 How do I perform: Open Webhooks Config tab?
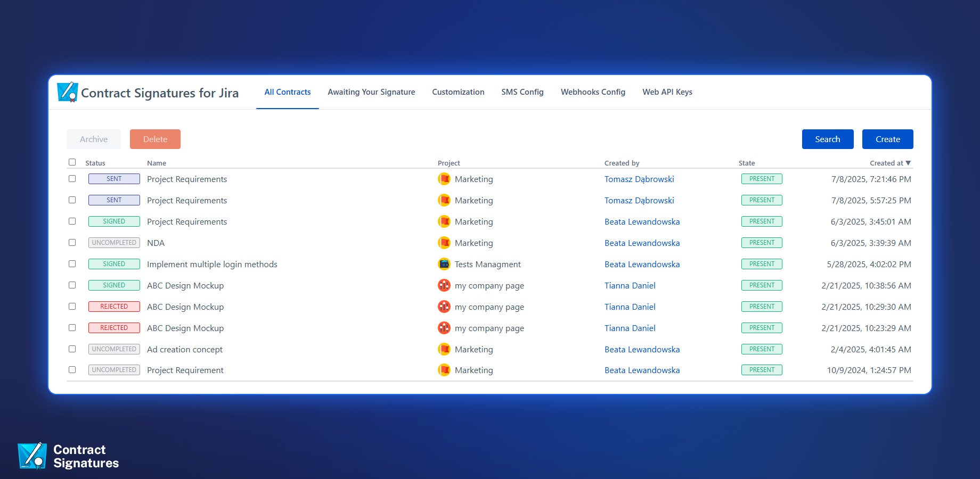click(593, 92)
